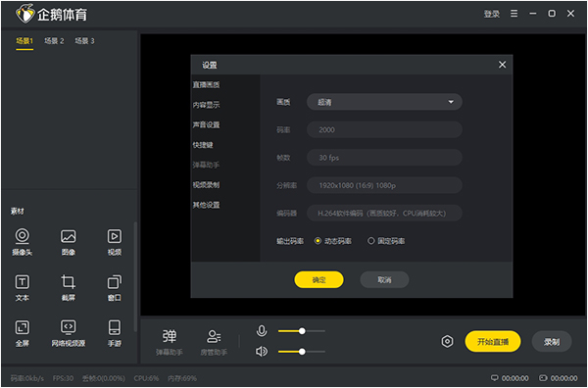Open the 弹幕助手 danmaku assistant
Image resolution: width=588 pixels, height=388 pixels.
pos(170,342)
